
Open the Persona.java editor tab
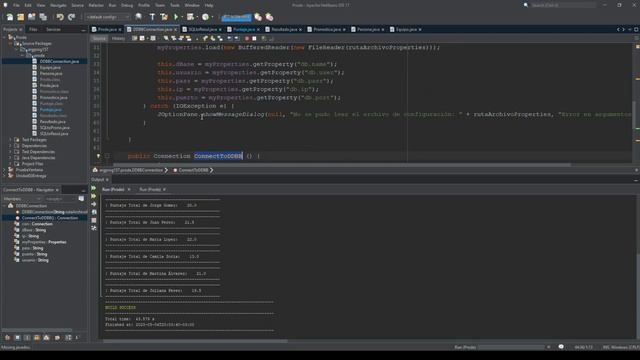pyautogui.click(x=368, y=29)
